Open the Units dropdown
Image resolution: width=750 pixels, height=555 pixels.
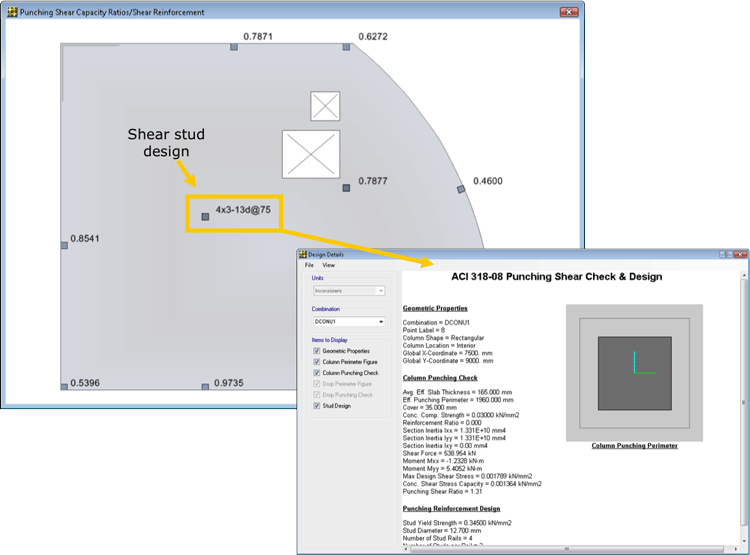pos(349,290)
